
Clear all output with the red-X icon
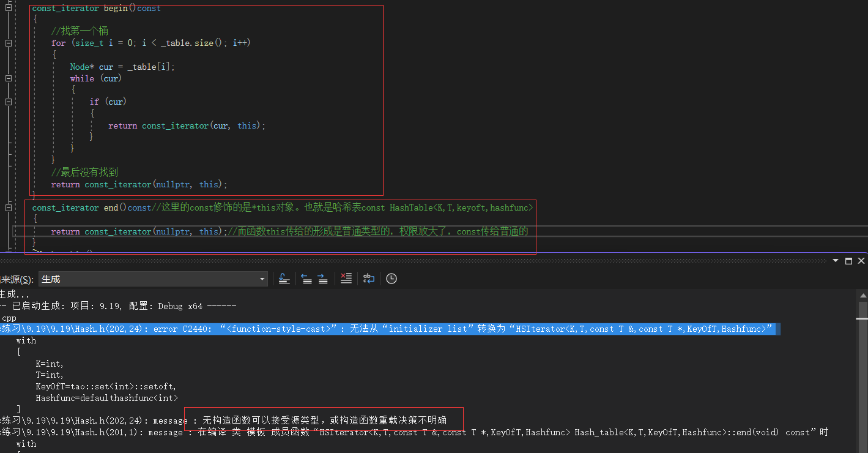tap(346, 279)
